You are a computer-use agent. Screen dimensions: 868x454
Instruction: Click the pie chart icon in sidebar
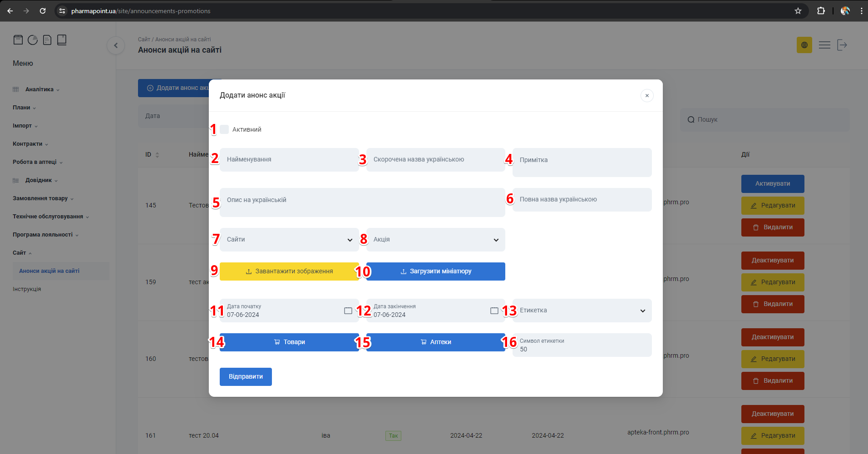(x=33, y=40)
